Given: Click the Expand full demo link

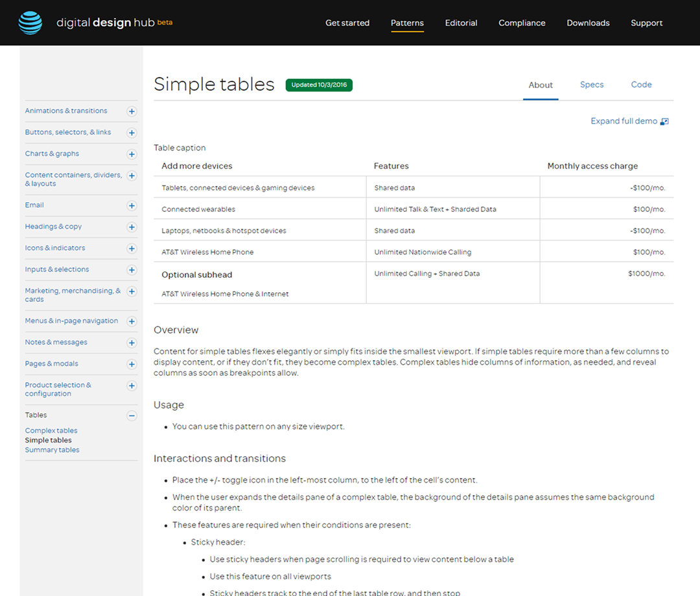Looking at the screenshot, I should [624, 121].
